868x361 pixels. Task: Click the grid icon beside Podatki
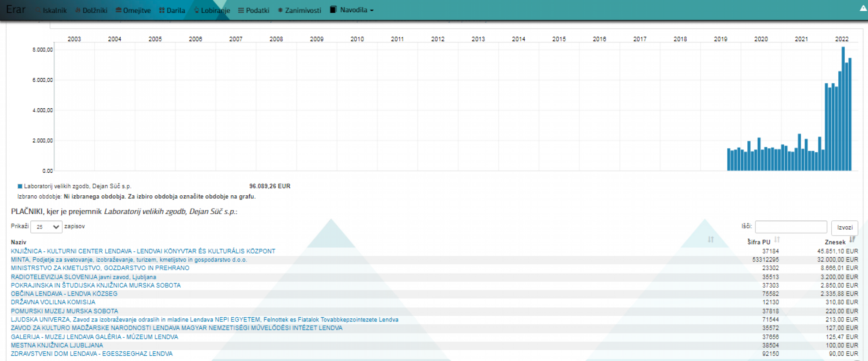tap(241, 10)
